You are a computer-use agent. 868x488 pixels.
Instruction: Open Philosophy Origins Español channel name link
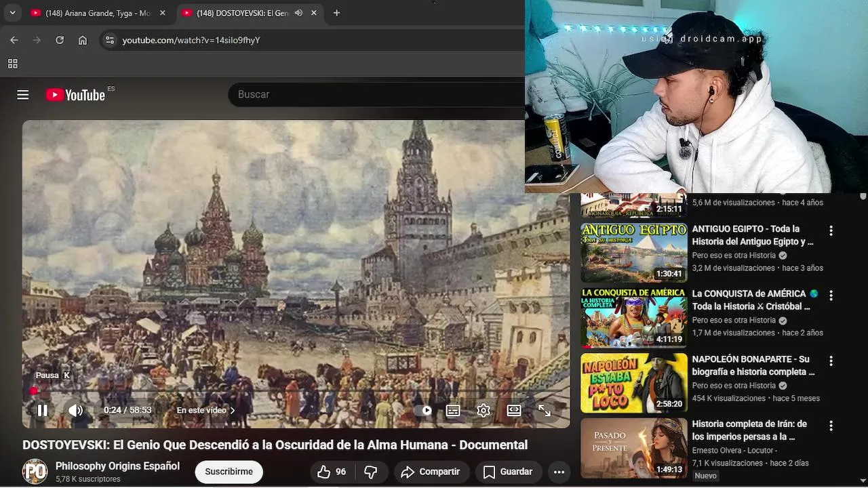coord(117,466)
